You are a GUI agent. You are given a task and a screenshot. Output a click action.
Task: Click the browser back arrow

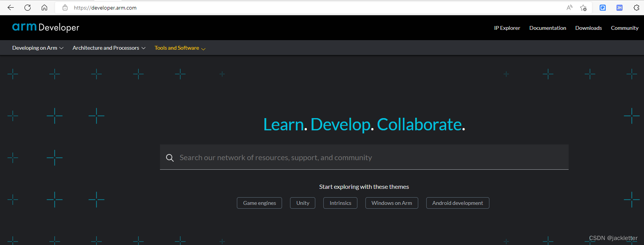pyautogui.click(x=11, y=8)
